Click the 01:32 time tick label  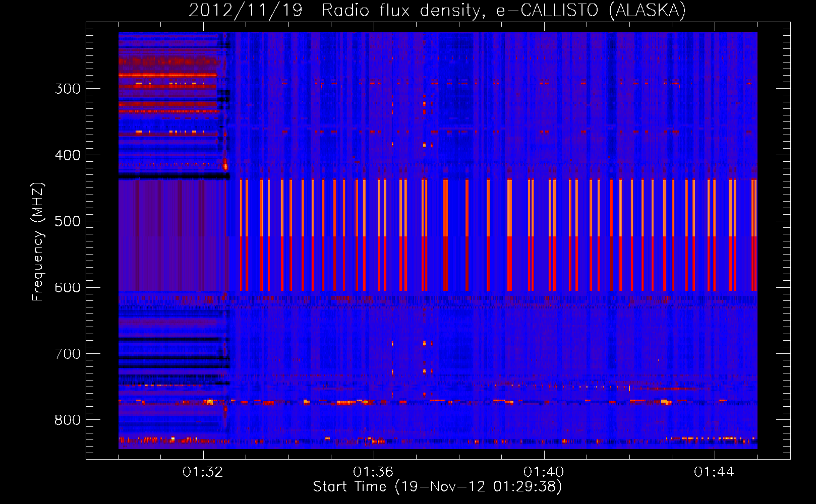pyautogui.click(x=203, y=472)
